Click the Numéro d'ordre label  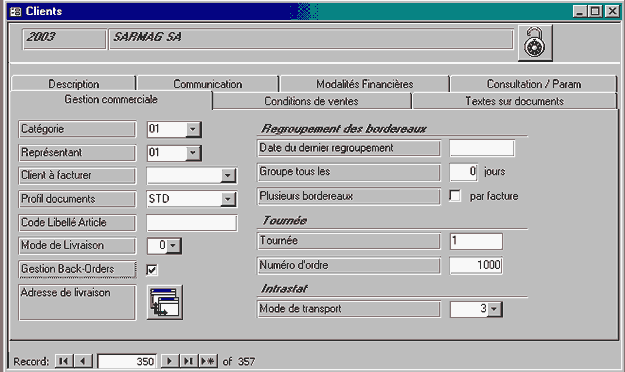coord(349,265)
